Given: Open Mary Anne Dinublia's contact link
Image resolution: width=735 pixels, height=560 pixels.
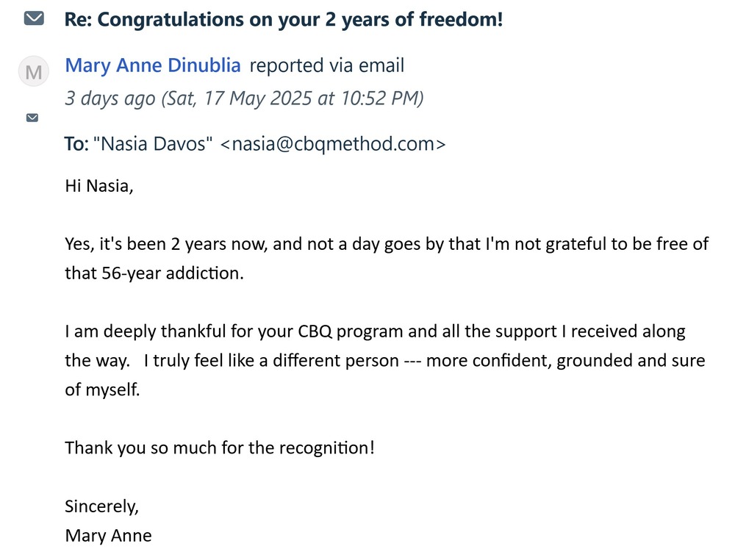Looking at the screenshot, I should click(x=153, y=65).
